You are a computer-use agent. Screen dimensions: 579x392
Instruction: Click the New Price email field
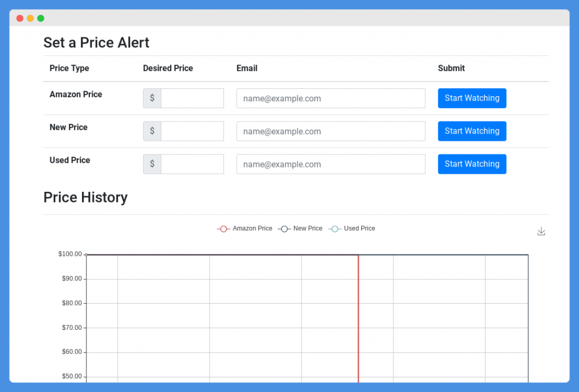point(331,131)
